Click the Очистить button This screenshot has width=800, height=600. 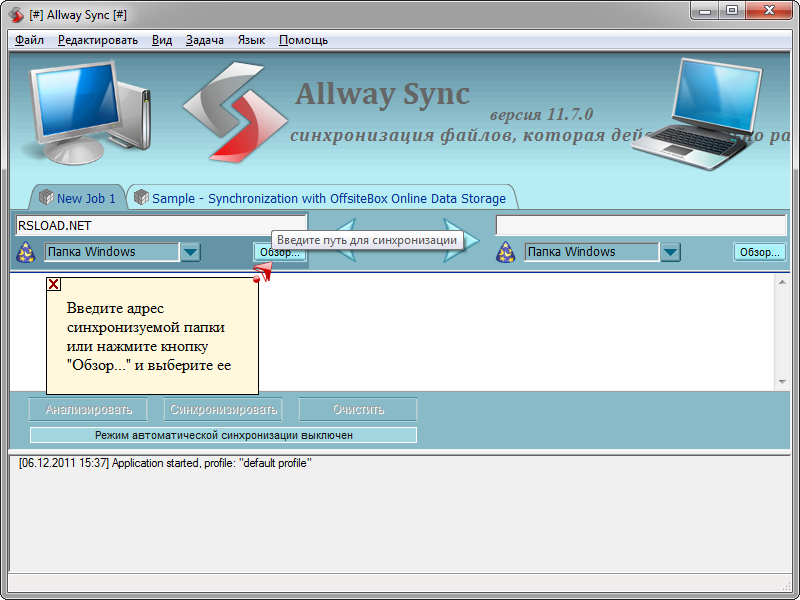[x=358, y=409]
